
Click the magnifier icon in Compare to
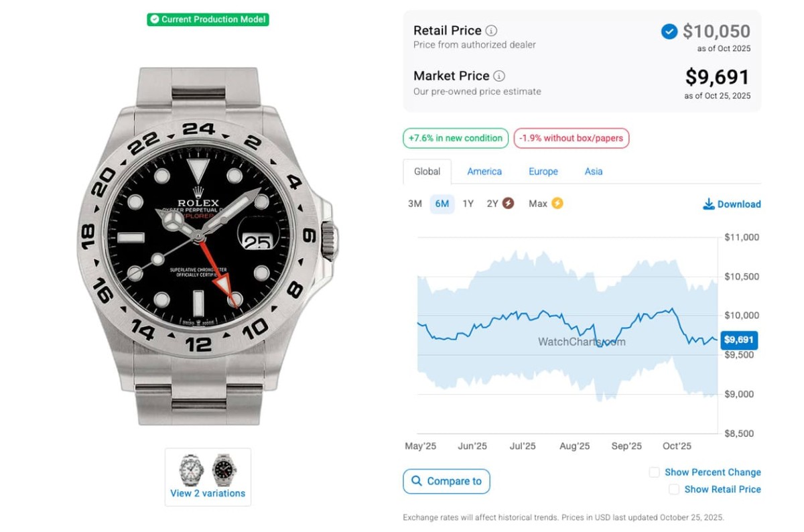pos(417,481)
